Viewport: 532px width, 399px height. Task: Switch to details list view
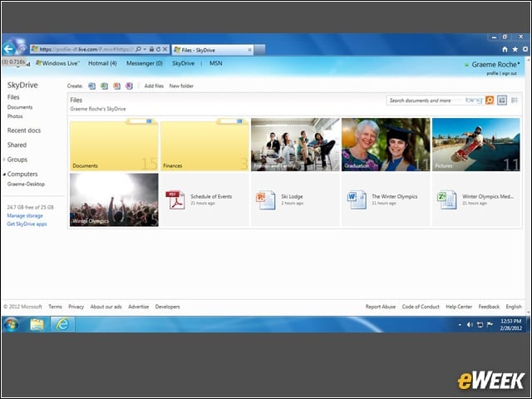click(x=515, y=100)
